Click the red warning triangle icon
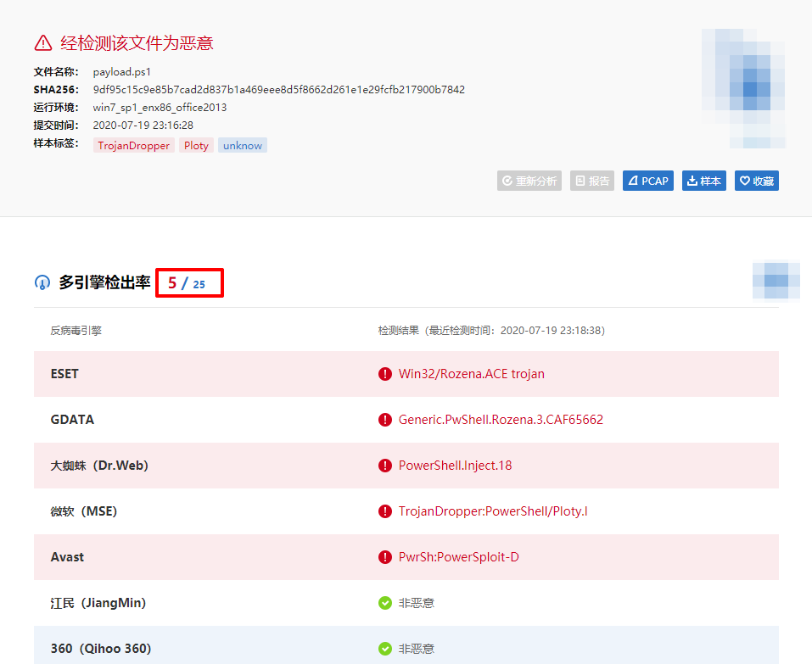Screen dimensions: 812x664 point(43,43)
